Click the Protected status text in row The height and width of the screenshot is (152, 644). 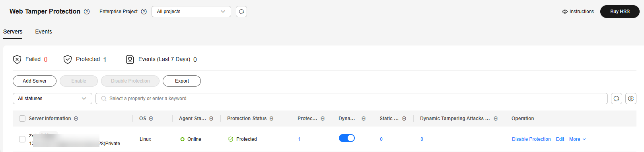pyautogui.click(x=247, y=139)
